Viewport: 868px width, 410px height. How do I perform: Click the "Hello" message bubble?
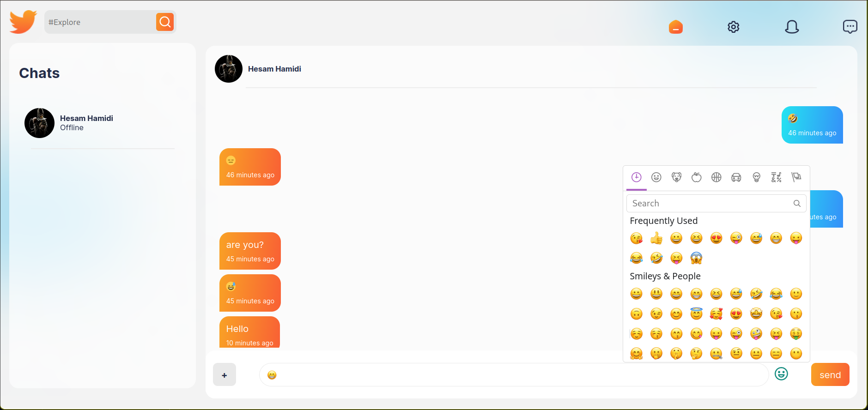tap(249, 332)
